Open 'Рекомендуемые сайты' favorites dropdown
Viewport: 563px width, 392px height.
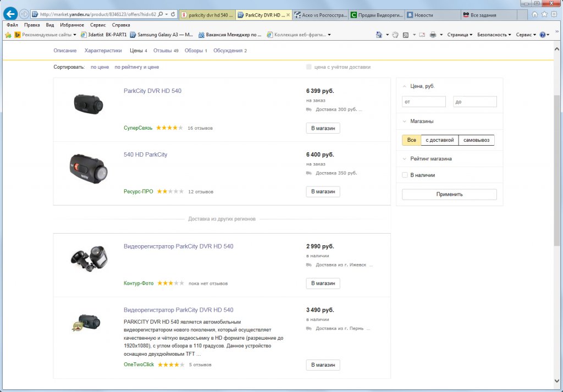click(45, 35)
